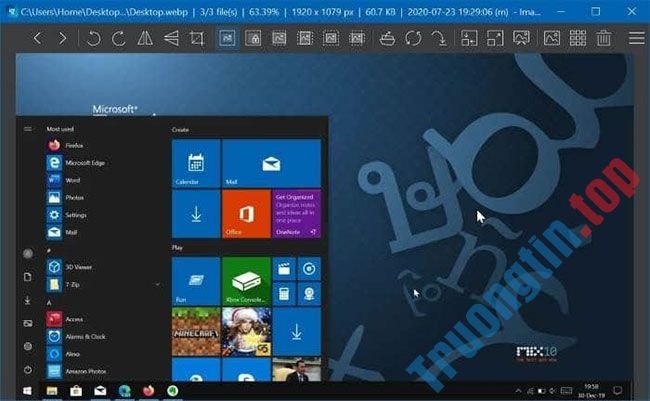
Task: Click the orange Office tile in the image
Action: tap(246, 214)
